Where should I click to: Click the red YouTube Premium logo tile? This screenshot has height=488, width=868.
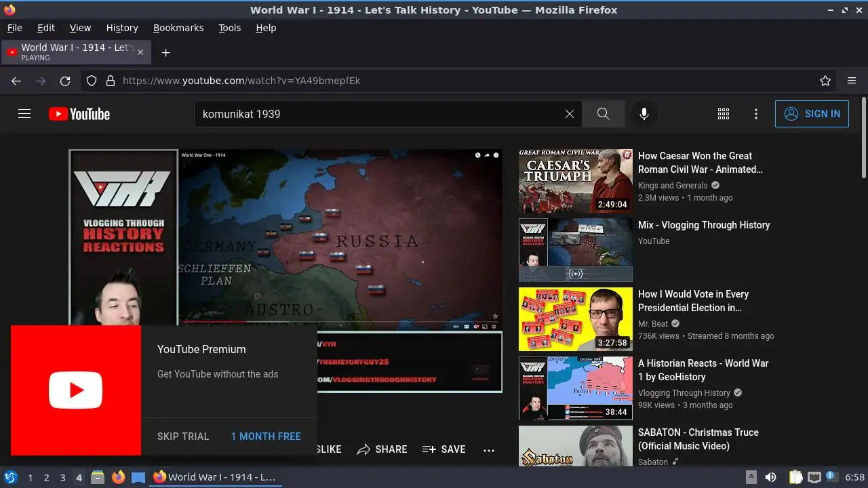click(76, 390)
